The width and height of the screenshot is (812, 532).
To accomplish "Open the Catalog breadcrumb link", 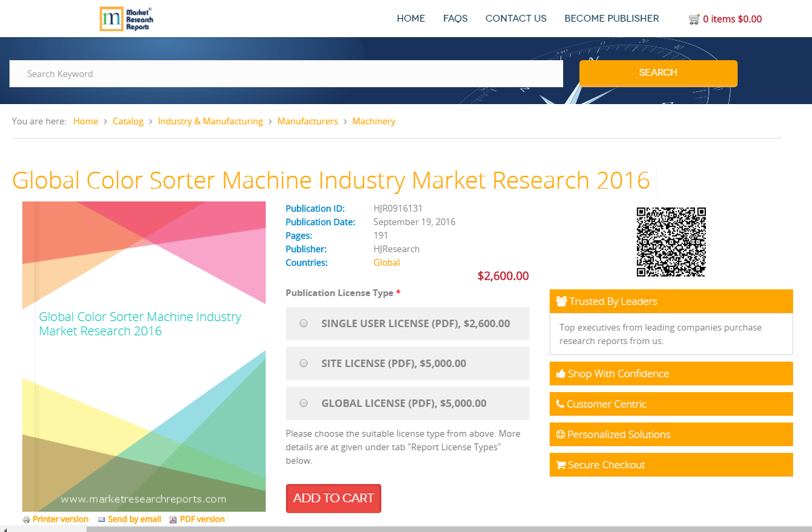I will coord(128,121).
